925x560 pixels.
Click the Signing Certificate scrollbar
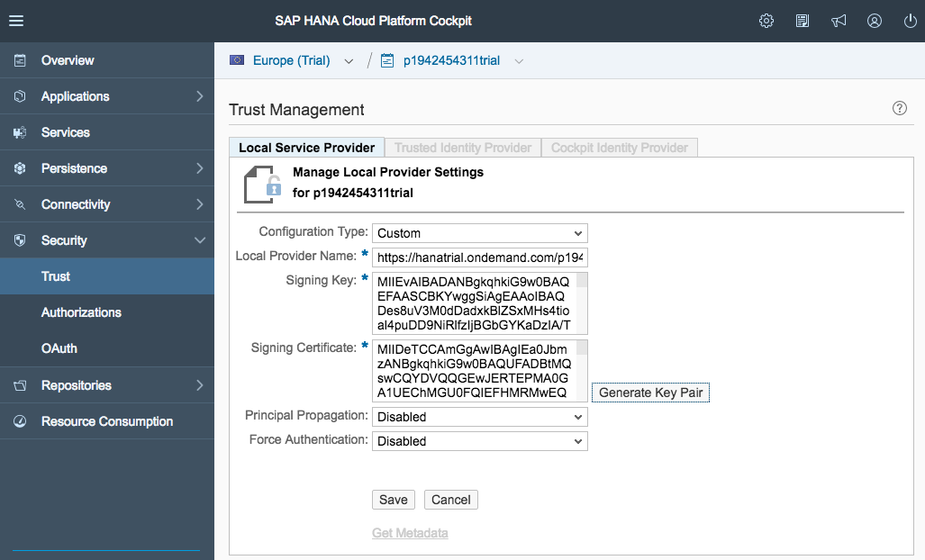click(x=582, y=371)
